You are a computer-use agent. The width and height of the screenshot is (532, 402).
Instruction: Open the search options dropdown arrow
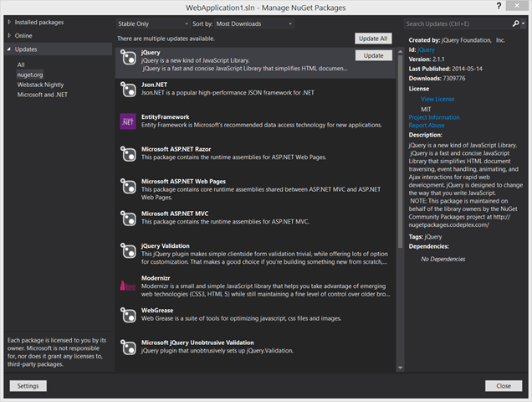523,23
